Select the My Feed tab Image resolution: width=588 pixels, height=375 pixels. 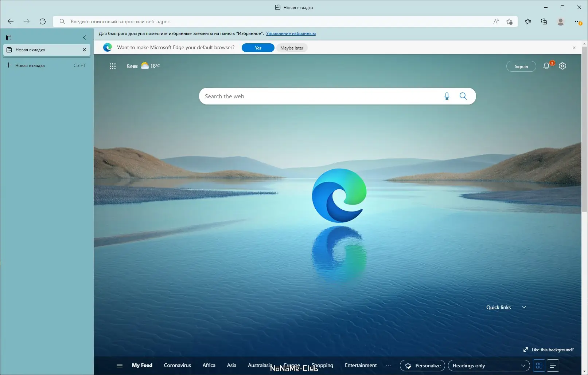coord(142,365)
